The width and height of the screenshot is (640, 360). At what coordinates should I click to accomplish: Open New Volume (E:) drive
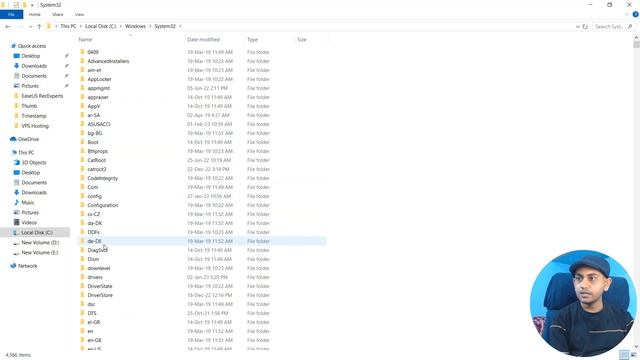40,253
